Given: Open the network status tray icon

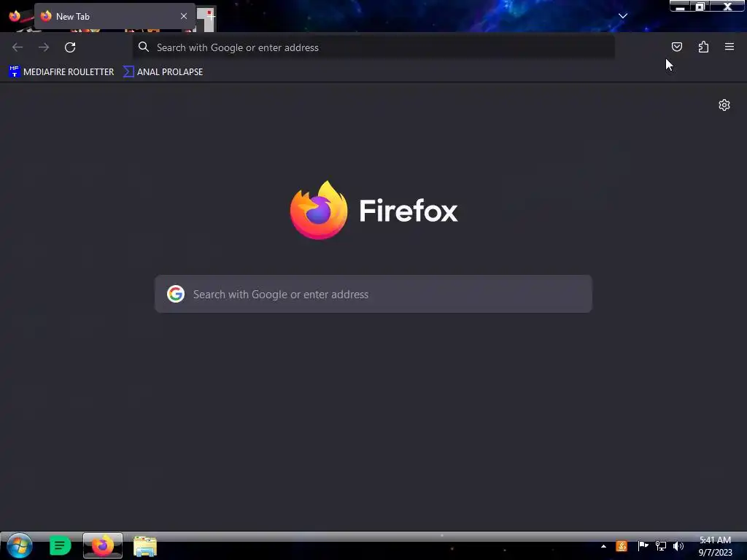Looking at the screenshot, I should pos(661,546).
